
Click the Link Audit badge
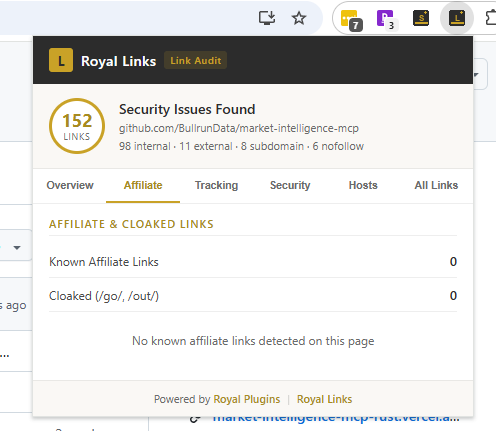coord(195,60)
